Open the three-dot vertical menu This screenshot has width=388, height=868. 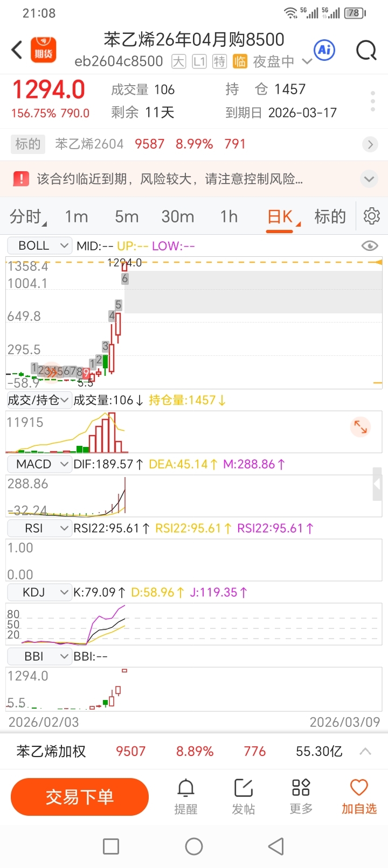click(372, 101)
